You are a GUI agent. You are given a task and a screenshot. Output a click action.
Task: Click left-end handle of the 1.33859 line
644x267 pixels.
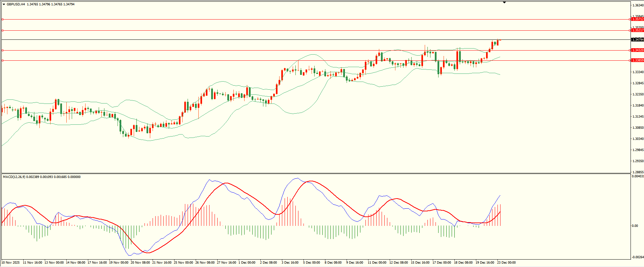click(3, 60)
